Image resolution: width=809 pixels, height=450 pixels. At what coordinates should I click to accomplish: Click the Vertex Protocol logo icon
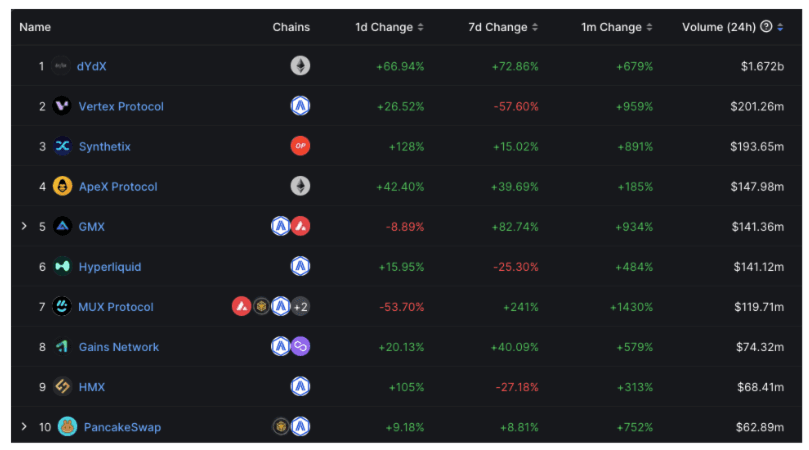point(62,106)
